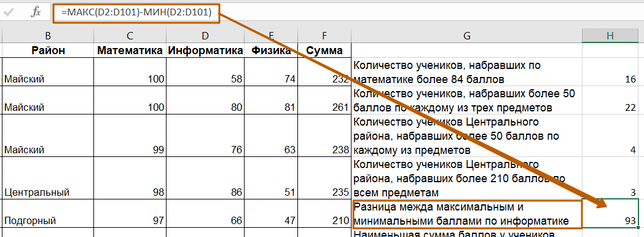The width and height of the screenshot is (644, 237).
Task: Select column C header
Action: pyautogui.click(x=130, y=36)
